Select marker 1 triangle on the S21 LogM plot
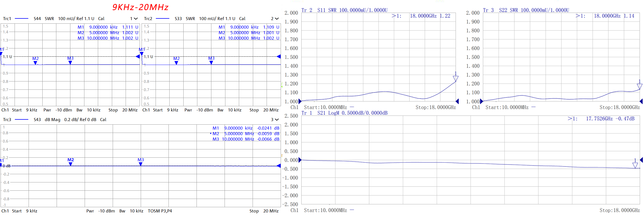This screenshot has height=216, width=644. pos(635,165)
